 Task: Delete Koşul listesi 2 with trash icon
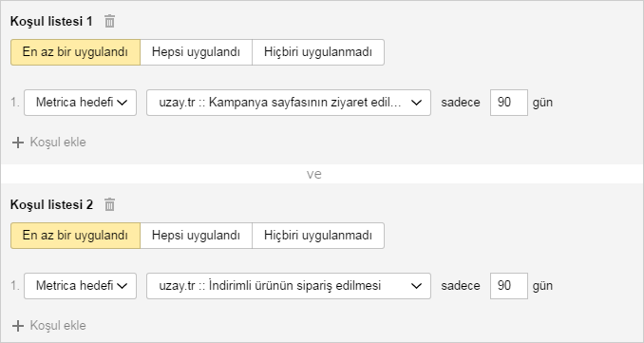click(109, 204)
